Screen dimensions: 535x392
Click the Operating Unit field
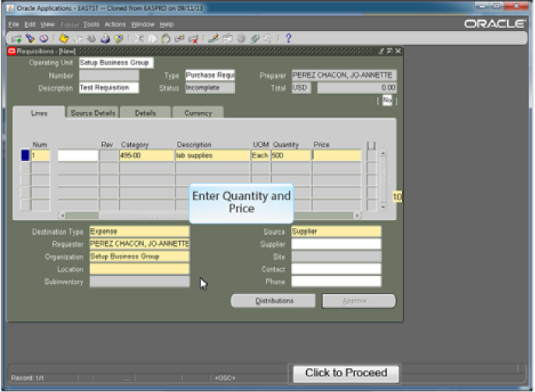116,63
